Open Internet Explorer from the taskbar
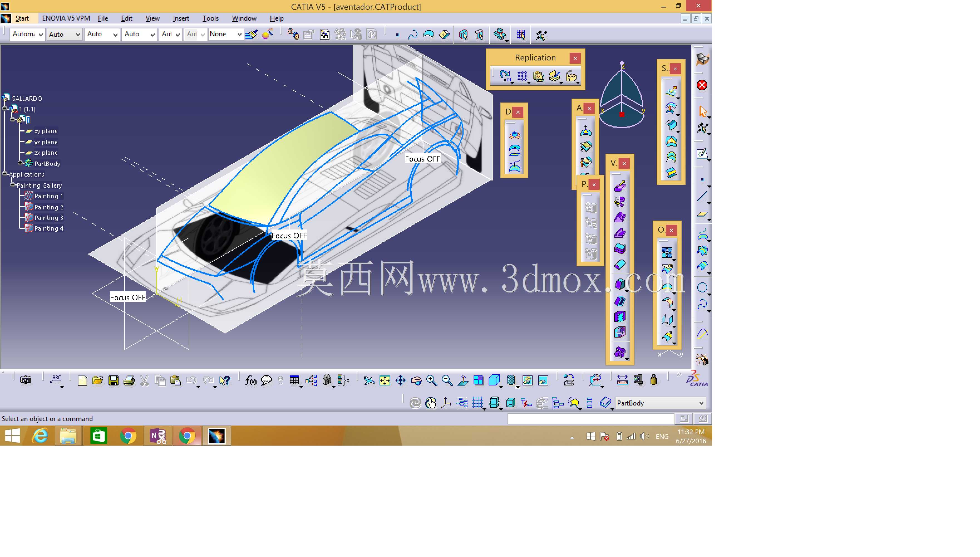 click(x=40, y=436)
